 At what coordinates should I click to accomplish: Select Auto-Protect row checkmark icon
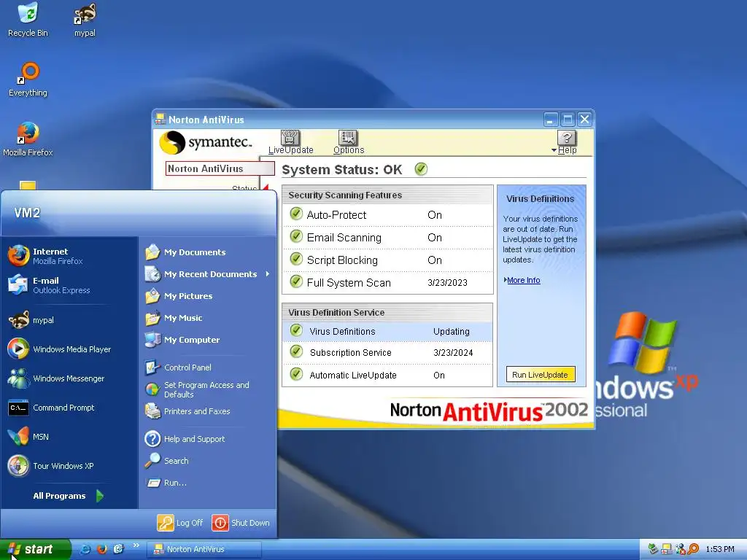pos(296,214)
